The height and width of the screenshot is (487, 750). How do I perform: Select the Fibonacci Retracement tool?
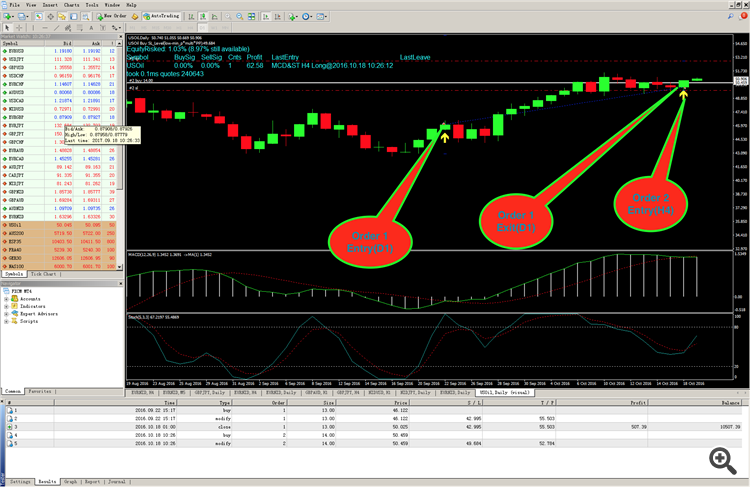click(79, 28)
